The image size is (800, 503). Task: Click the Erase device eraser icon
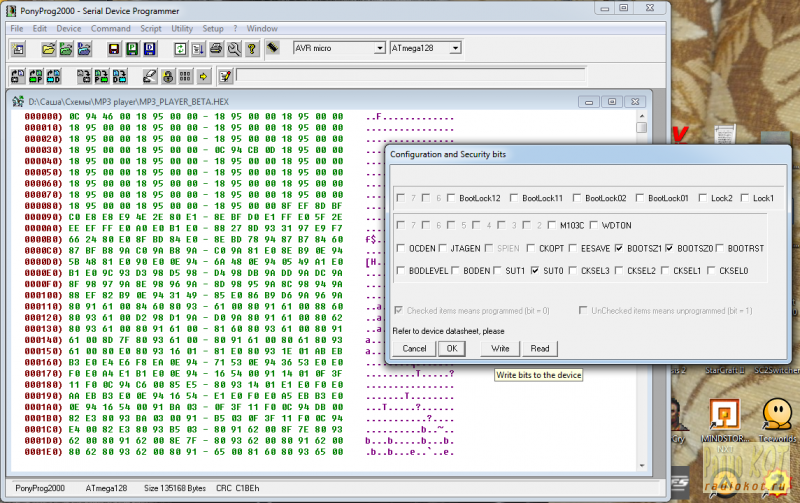click(x=149, y=77)
